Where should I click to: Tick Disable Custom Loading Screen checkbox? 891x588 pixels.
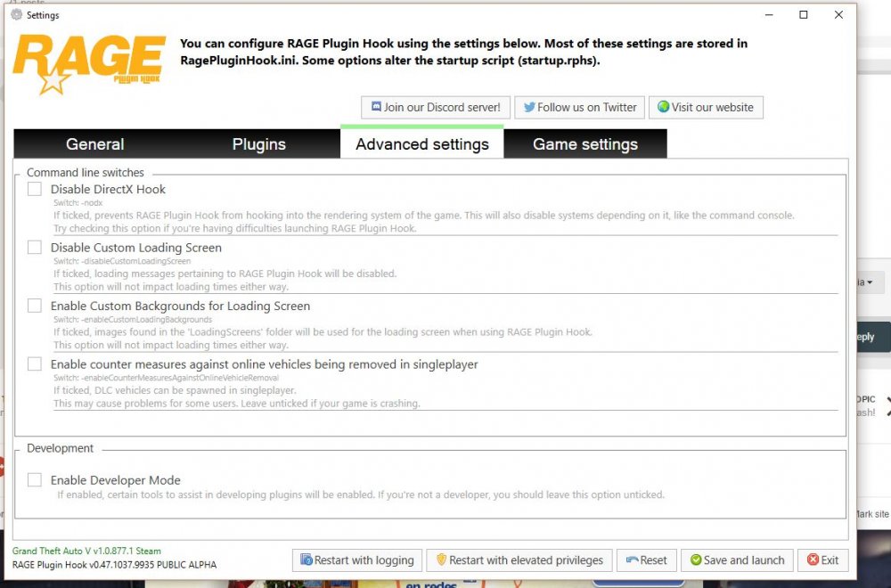[x=35, y=247]
